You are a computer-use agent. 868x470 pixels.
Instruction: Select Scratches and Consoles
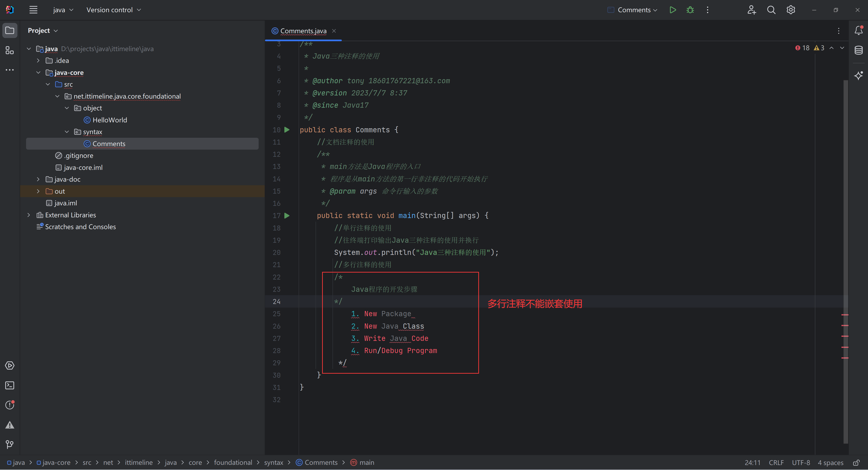click(76, 227)
